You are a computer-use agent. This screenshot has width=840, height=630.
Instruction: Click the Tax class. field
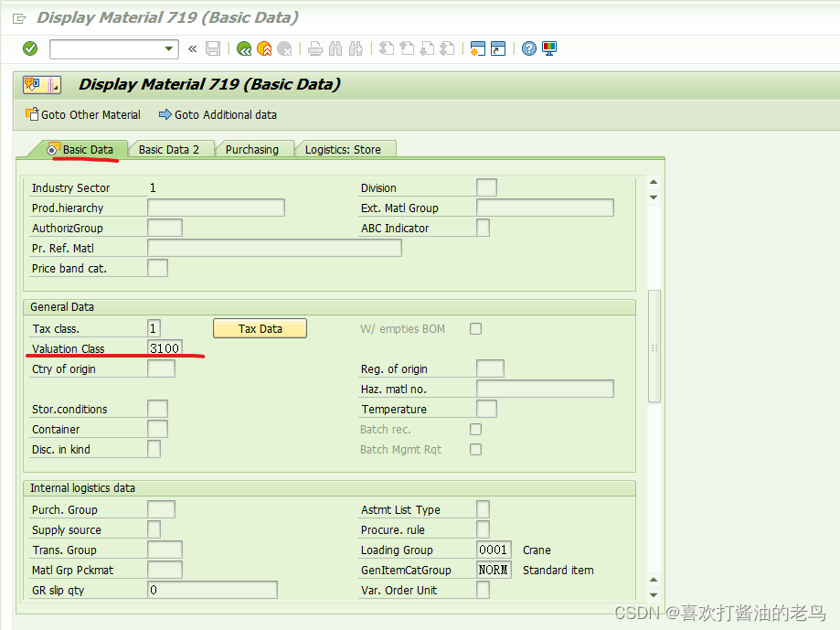(x=154, y=328)
